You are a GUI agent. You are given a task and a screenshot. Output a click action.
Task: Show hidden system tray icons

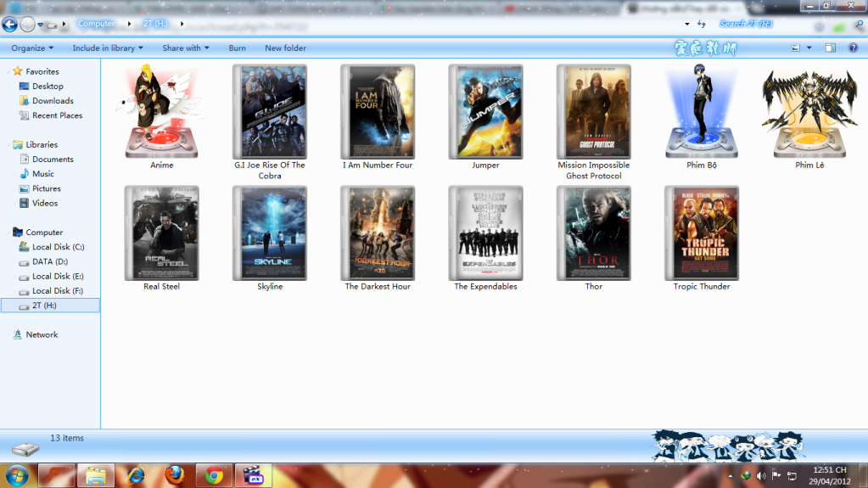[731, 476]
